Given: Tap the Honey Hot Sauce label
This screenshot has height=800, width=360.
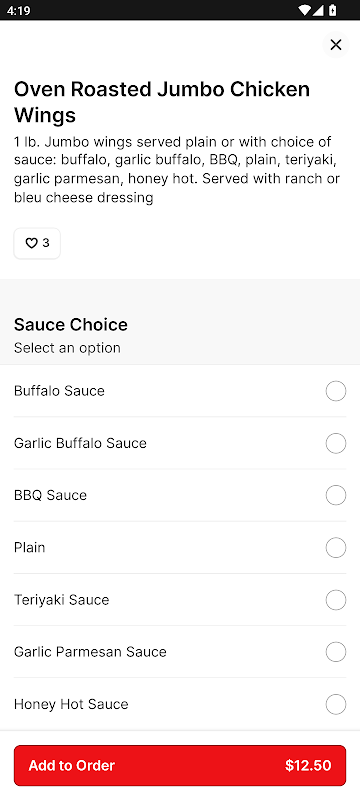Looking at the screenshot, I should (x=71, y=704).
